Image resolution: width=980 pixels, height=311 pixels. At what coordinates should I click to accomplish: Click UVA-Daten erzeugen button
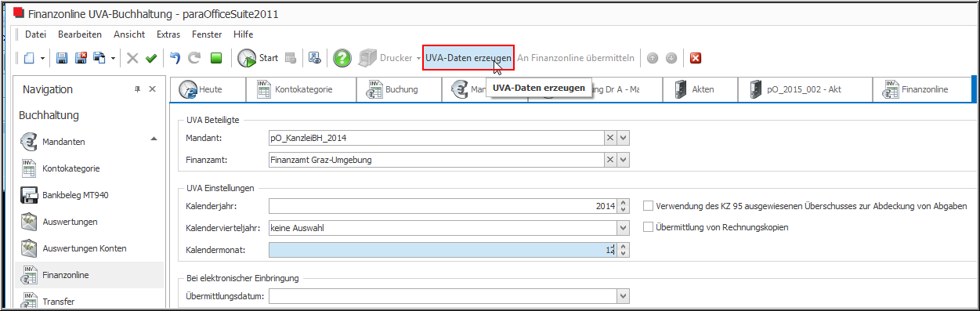468,58
